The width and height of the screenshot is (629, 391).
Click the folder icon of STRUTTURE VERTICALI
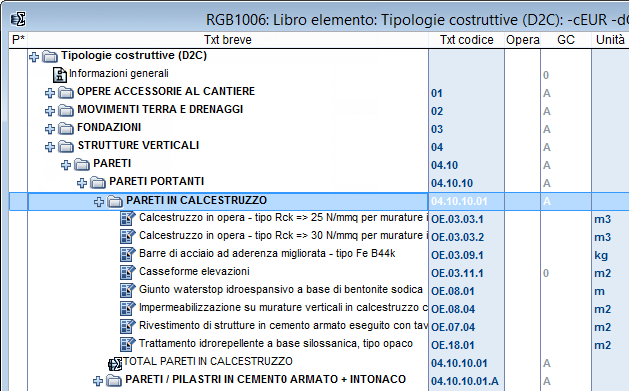66,146
